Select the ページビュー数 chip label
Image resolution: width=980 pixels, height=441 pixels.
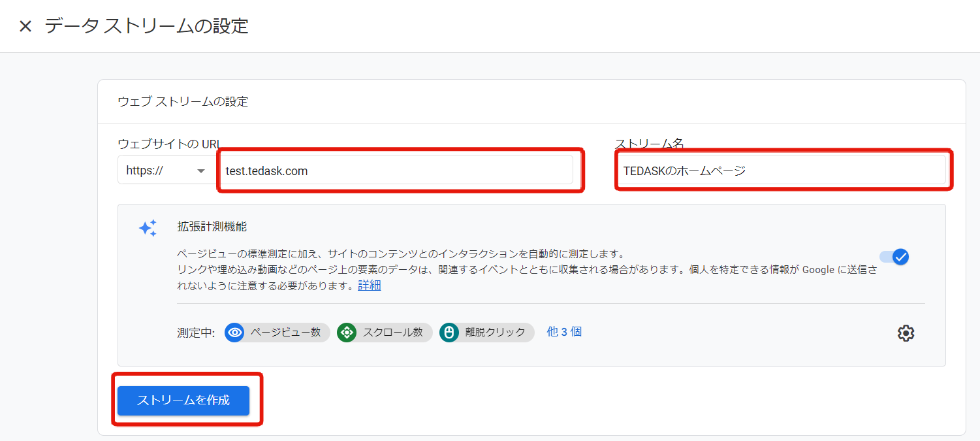(x=286, y=333)
